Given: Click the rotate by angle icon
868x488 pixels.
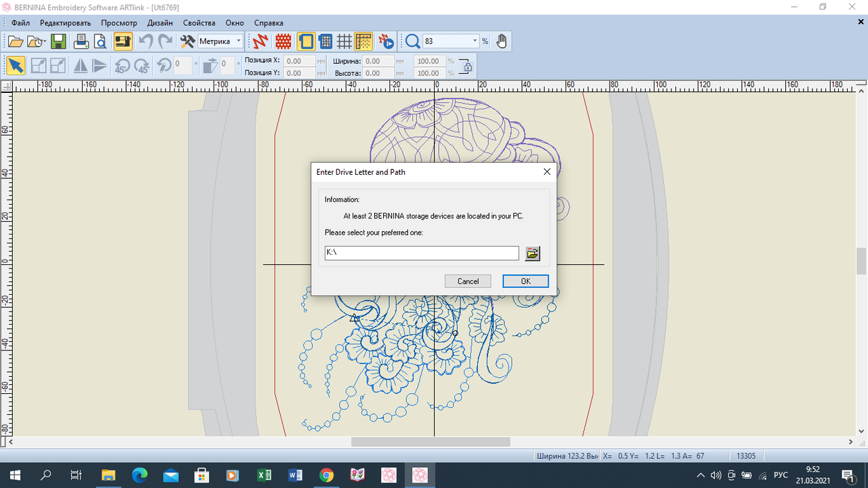Looking at the screenshot, I should (165, 66).
